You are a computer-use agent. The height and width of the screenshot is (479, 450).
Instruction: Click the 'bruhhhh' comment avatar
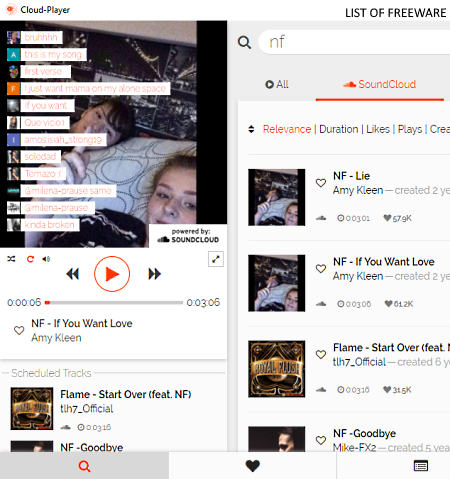(13, 37)
